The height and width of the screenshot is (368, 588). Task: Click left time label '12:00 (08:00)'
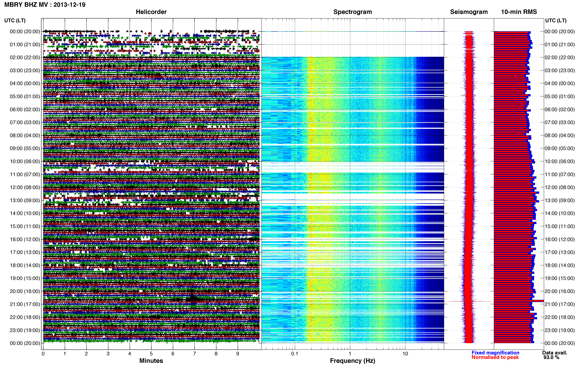25,187
